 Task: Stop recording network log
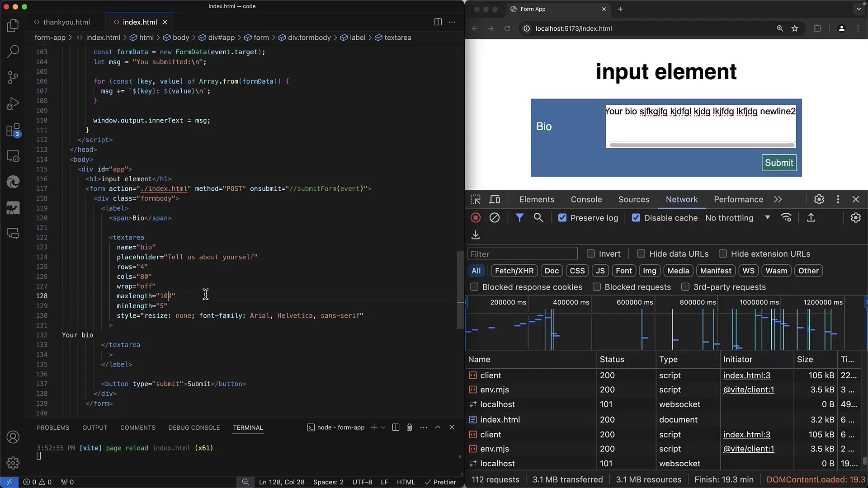tap(476, 218)
